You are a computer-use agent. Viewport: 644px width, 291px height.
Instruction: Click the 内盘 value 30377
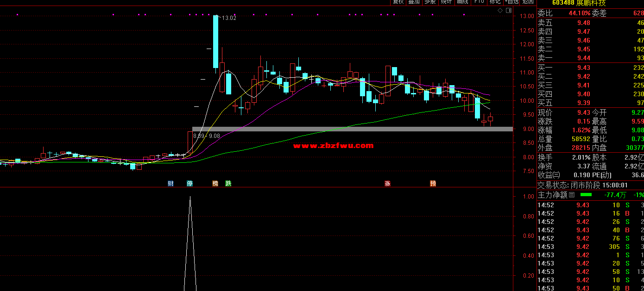coord(634,148)
